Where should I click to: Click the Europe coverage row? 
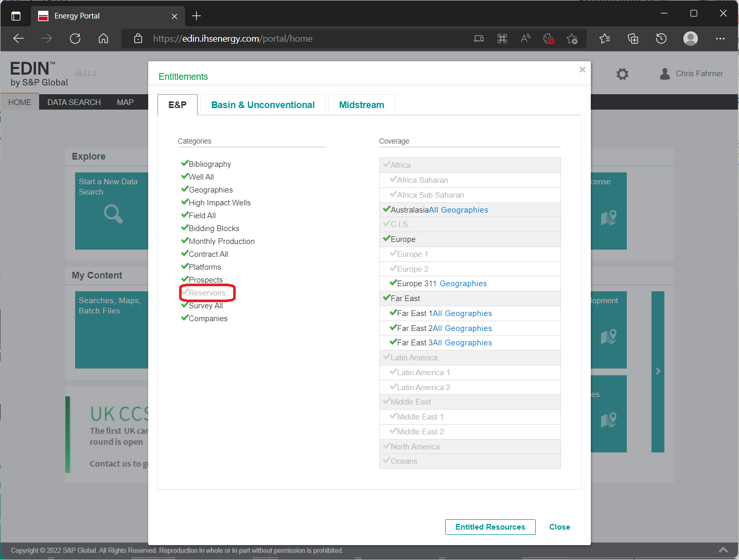pyautogui.click(x=470, y=239)
